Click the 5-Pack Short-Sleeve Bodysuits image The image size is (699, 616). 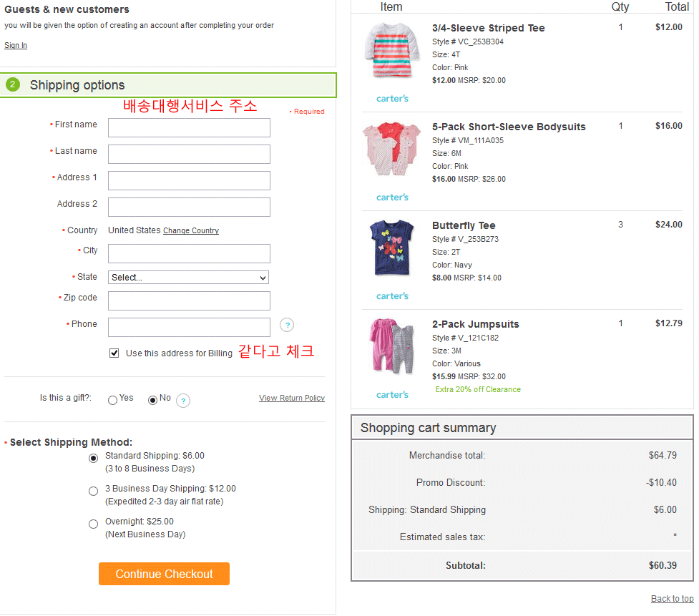coord(391,150)
